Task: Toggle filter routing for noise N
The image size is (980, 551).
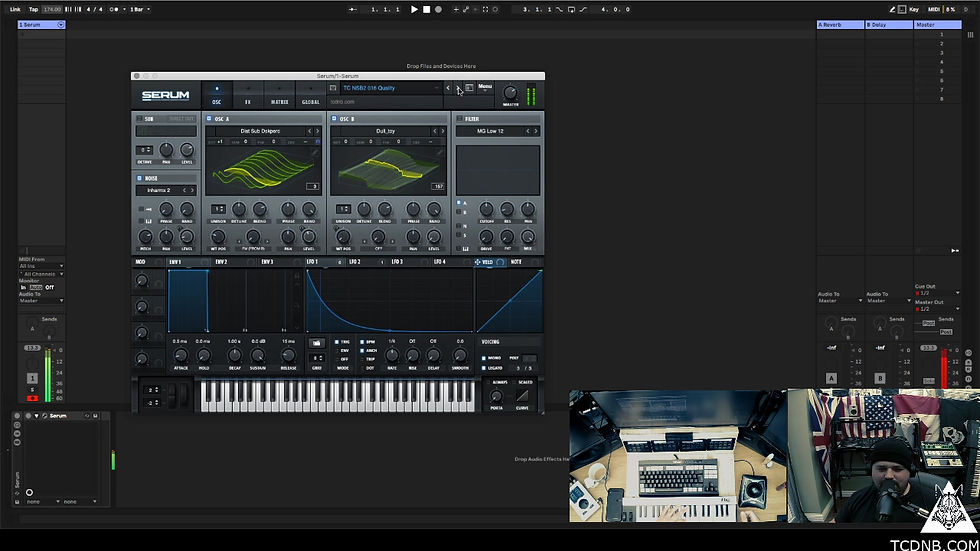Action: coord(459,226)
